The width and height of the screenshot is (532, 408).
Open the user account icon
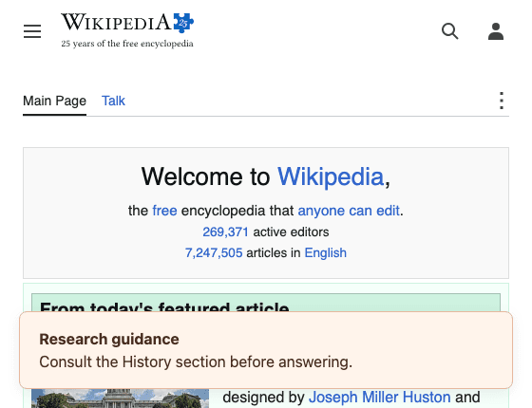[x=496, y=31]
